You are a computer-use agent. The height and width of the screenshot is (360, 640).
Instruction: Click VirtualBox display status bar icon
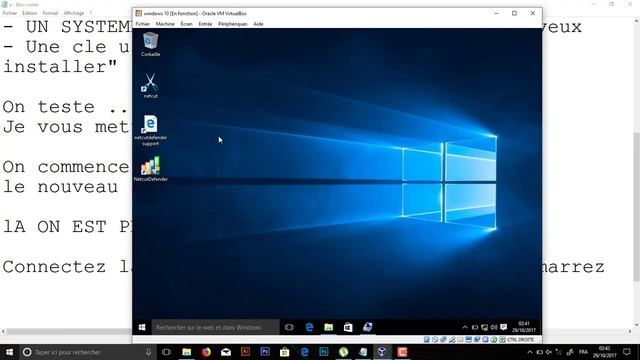469,340
